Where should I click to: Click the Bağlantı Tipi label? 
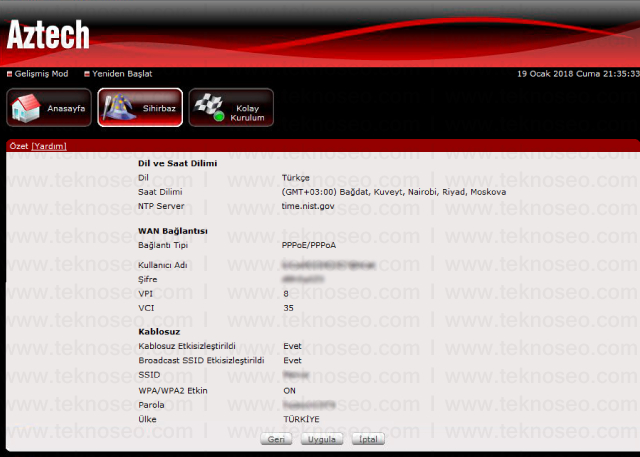(163, 246)
